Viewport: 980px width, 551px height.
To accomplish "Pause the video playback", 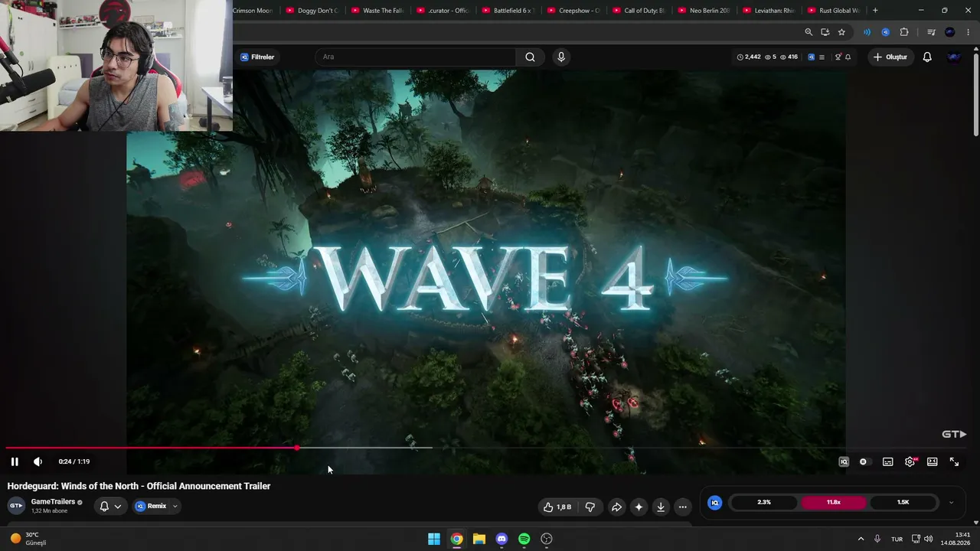I will [15, 461].
